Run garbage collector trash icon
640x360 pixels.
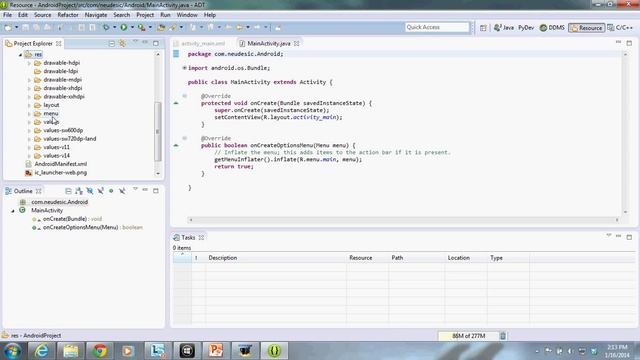tap(503, 336)
